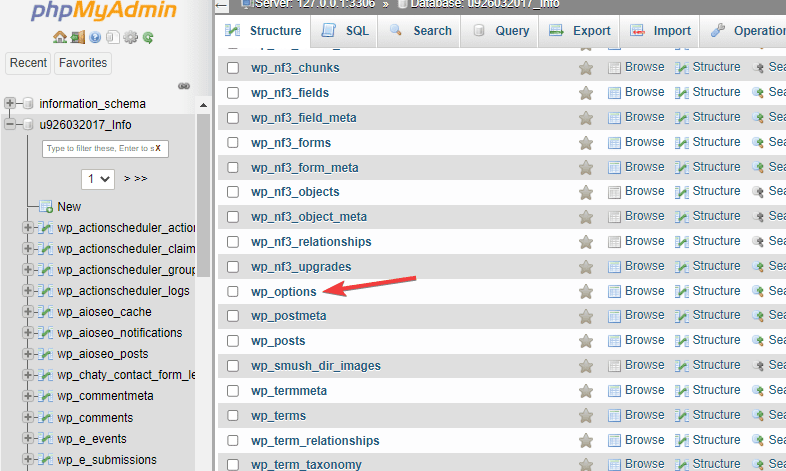Open phpMyAdmin documentation help icon
The width and height of the screenshot is (786, 471).
tap(95, 37)
